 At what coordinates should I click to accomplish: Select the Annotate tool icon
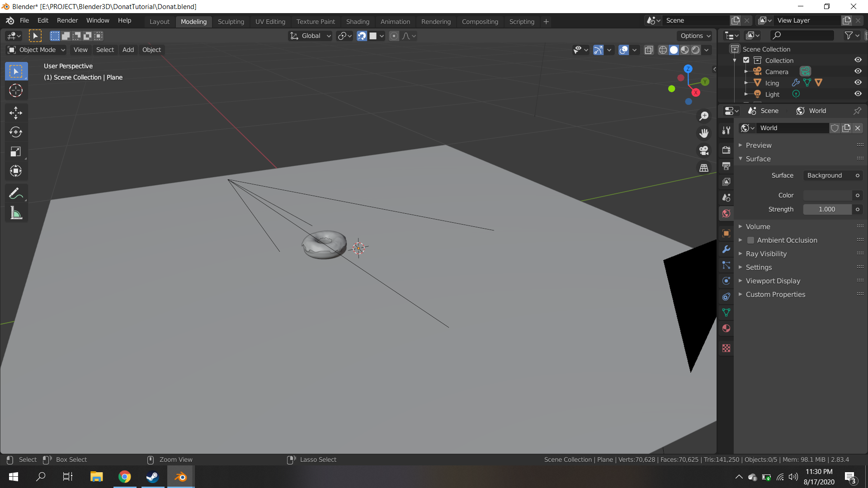pyautogui.click(x=15, y=194)
